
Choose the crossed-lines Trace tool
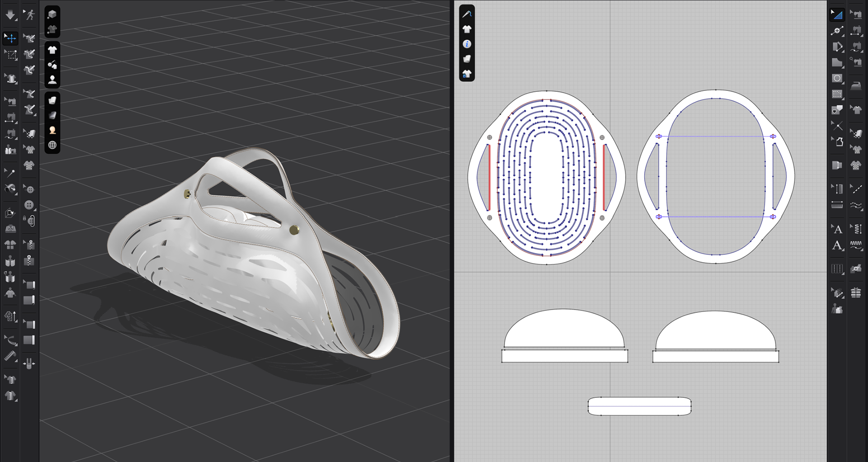[837, 126]
